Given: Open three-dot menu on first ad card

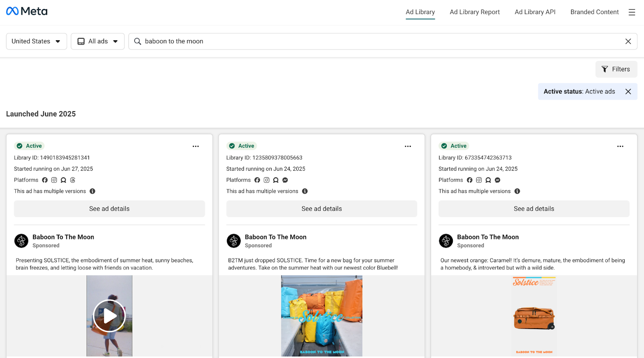Looking at the screenshot, I should tap(196, 146).
